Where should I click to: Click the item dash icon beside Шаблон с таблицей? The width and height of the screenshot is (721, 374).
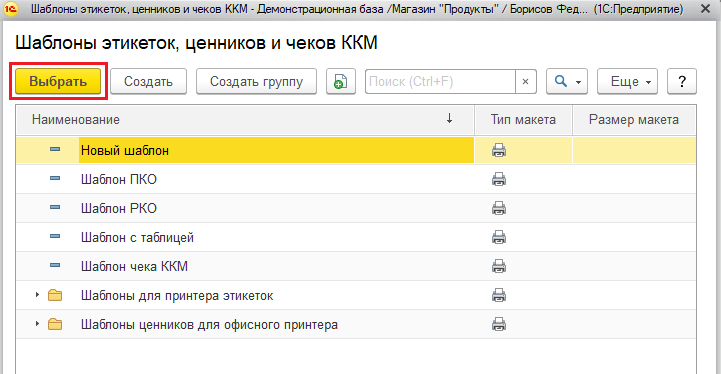point(55,236)
